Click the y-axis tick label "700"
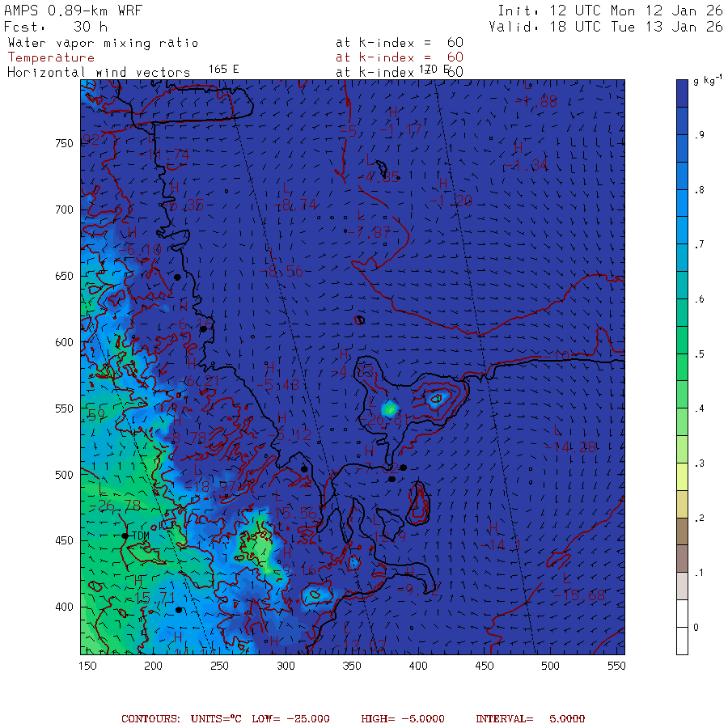 click(x=64, y=210)
